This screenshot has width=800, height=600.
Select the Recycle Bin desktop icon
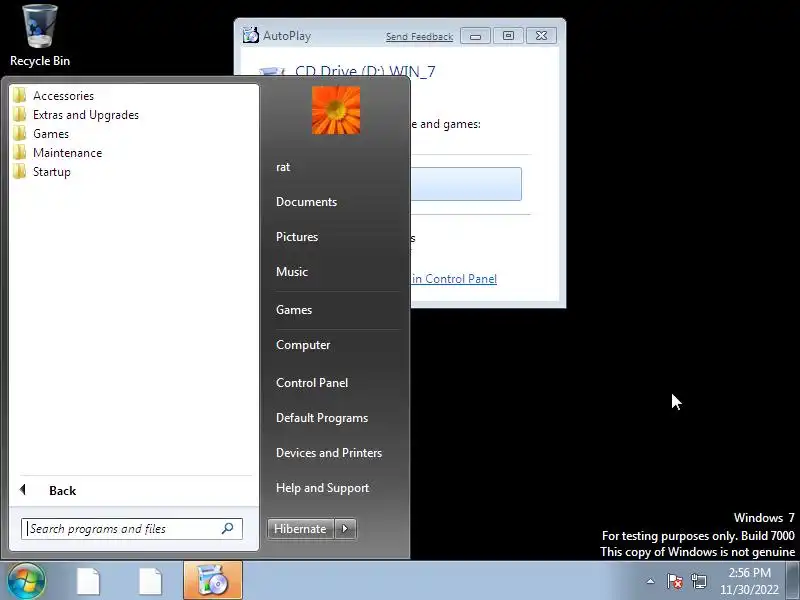pyautogui.click(x=40, y=35)
